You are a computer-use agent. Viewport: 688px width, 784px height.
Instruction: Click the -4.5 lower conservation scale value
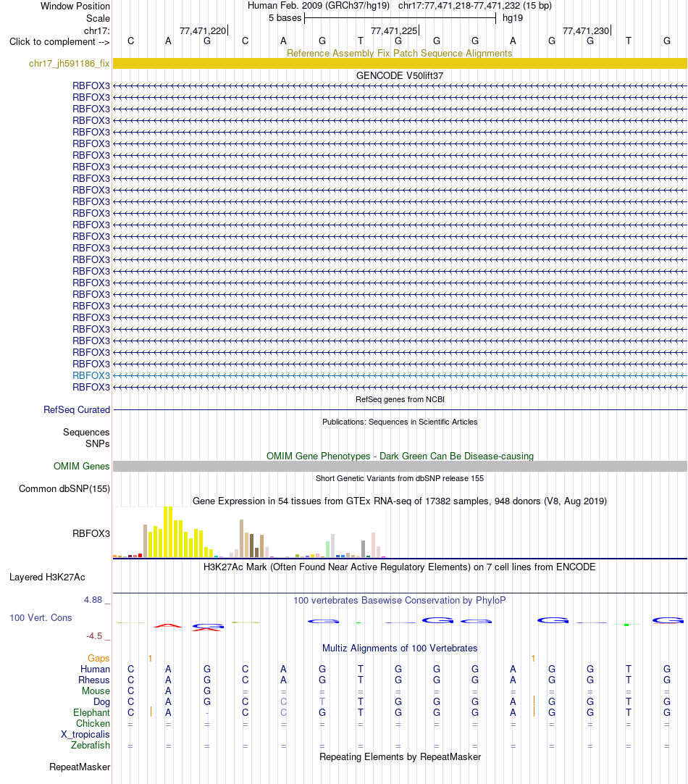94,636
